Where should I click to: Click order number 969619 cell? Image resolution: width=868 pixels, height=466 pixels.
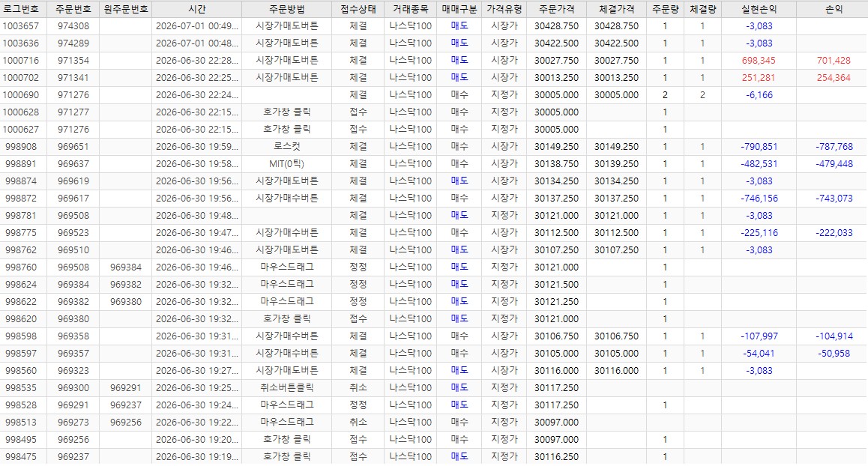73,181
